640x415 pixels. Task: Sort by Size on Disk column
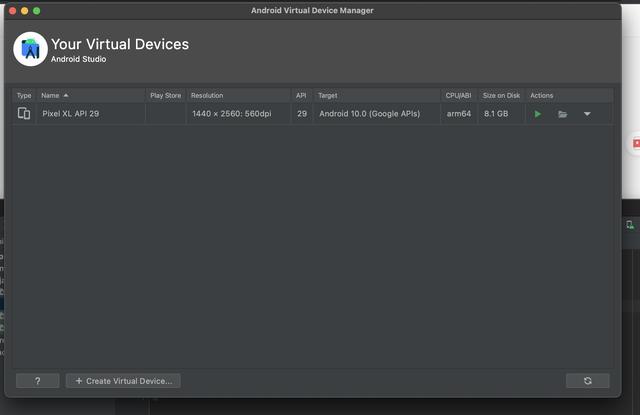tap(502, 96)
